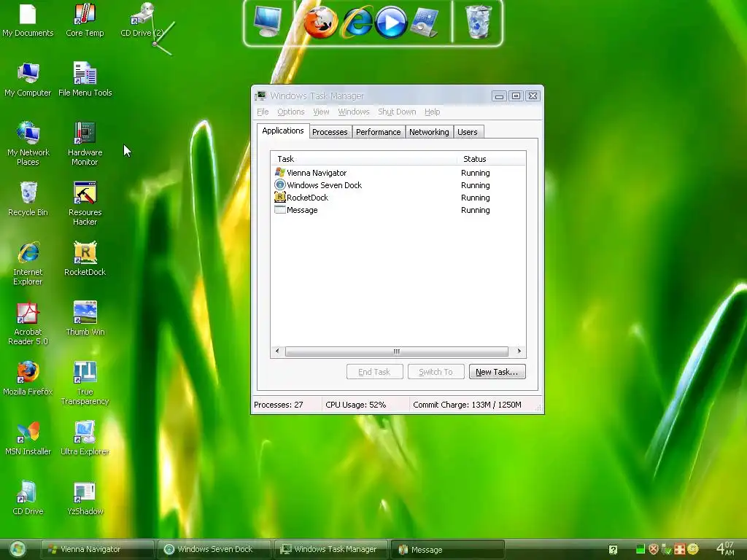Viewport: 747px width, 560px height.
Task: Launch Thumb Win shortcut
Action: (x=85, y=319)
